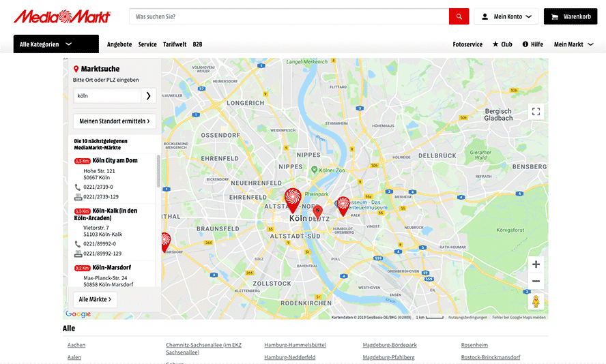
Task: Open the Alle Kategorien dropdown
Action: [x=56, y=44]
